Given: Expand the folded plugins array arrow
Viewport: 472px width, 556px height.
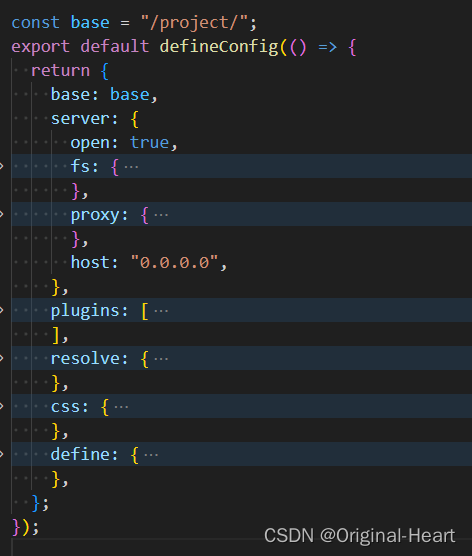Looking at the screenshot, I should tap(1, 310).
